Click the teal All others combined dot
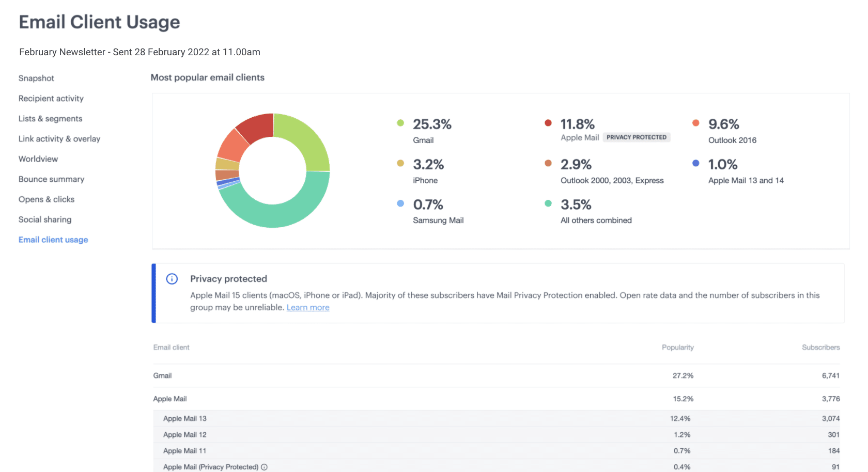The width and height of the screenshot is (868, 472). click(x=548, y=203)
